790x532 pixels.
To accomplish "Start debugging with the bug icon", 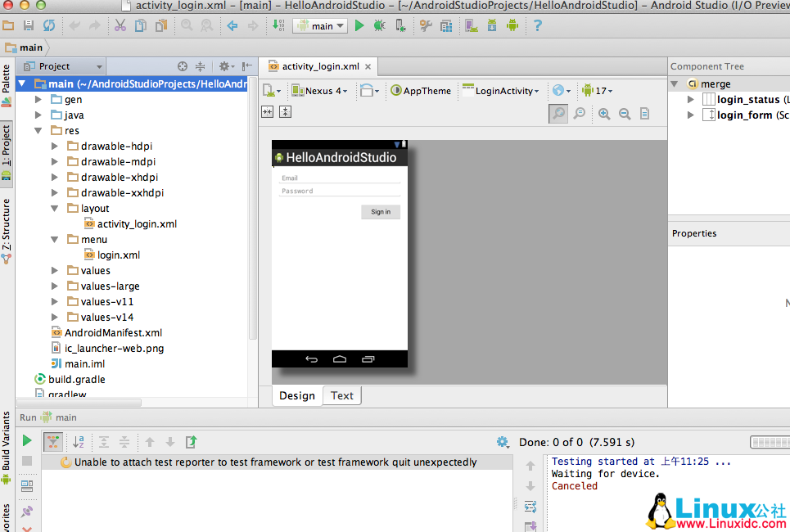I will (x=379, y=25).
